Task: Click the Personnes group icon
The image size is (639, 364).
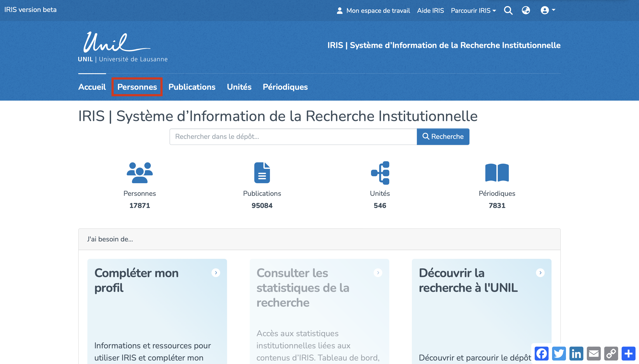Action: pos(140,173)
